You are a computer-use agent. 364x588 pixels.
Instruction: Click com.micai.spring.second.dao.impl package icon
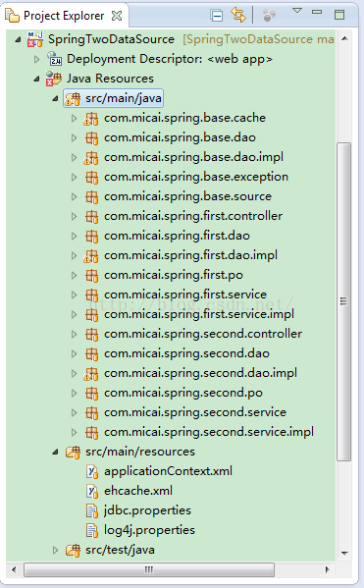(x=91, y=373)
